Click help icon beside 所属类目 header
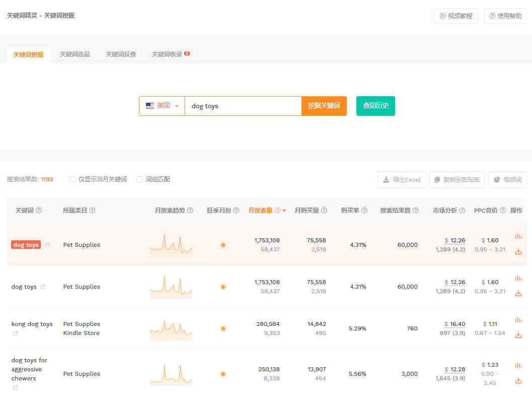532x397 pixels. click(92, 211)
